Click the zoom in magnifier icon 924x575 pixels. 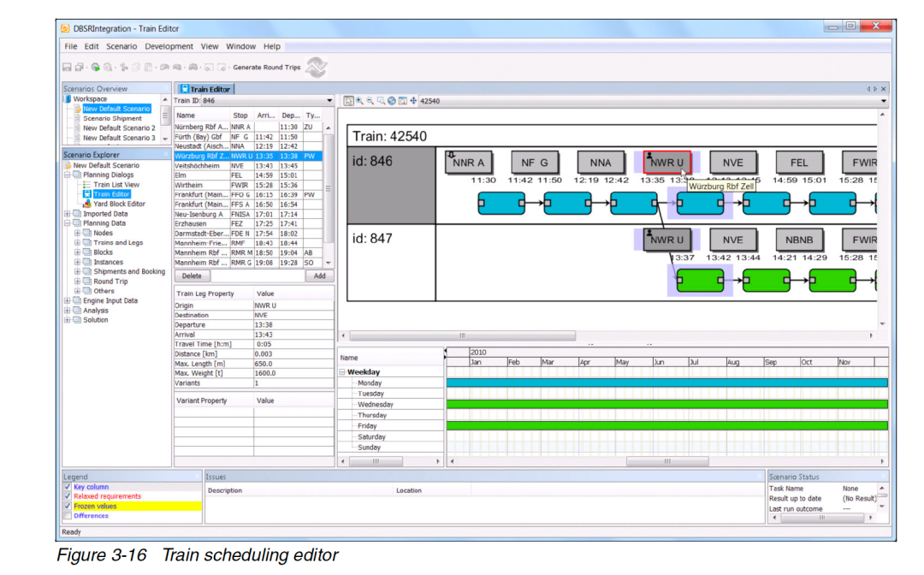click(x=359, y=101)
